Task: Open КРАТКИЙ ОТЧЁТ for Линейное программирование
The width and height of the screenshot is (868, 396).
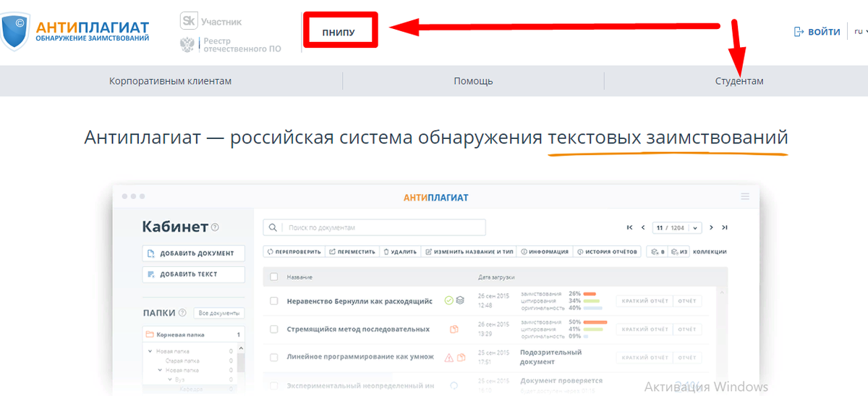Action: pos(644,357)
